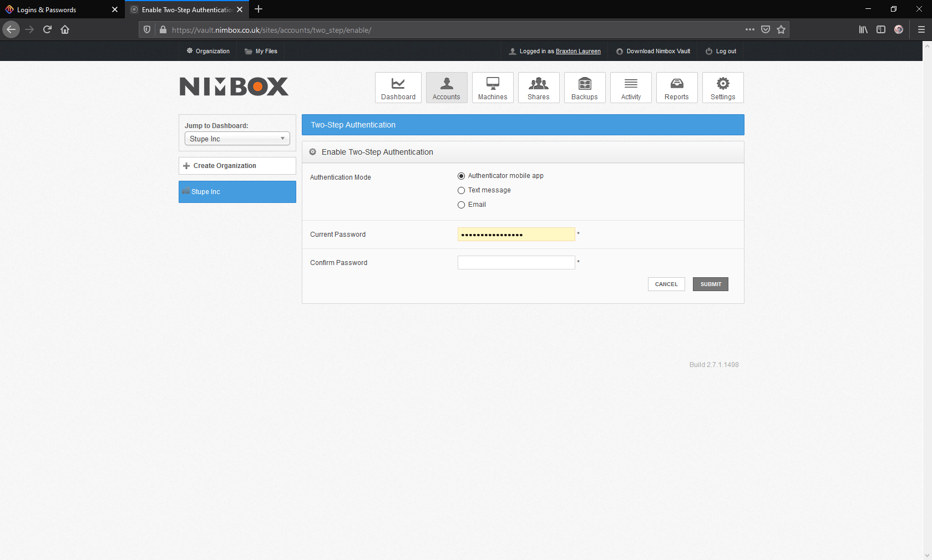
Task: Close the Logins & Passwords tab
Action: (115, 9)
